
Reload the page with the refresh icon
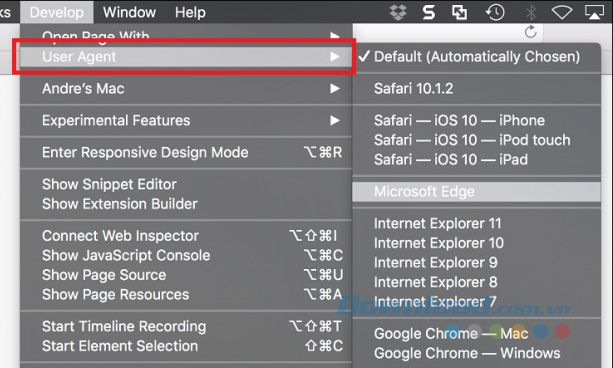(x=531, y=32)
